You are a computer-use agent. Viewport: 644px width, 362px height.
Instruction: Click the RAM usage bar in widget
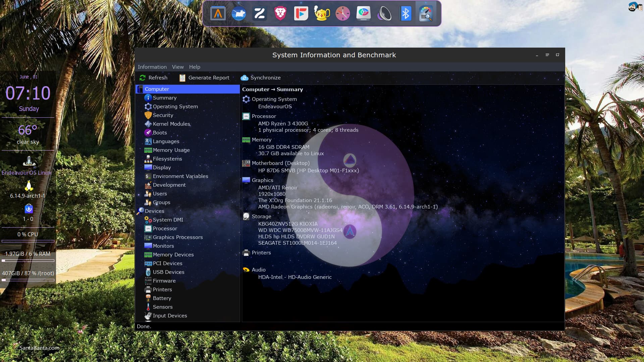pyautogui.click(x=28, y=260)
